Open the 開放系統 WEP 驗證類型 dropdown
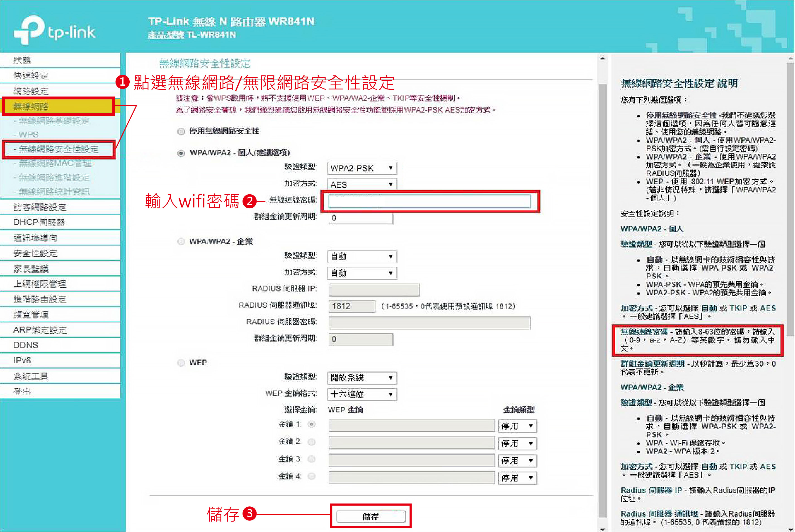 click(362, 378)
